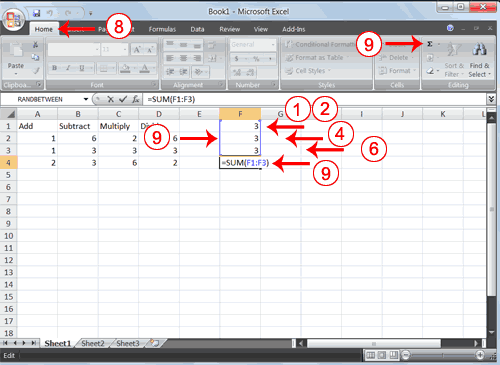
Task: Open the Office button menu
Action: coord(13,19)
